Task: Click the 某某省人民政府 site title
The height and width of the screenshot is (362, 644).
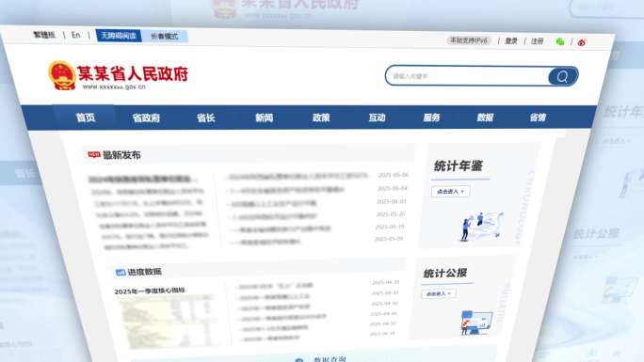Action: coord(133,73)
